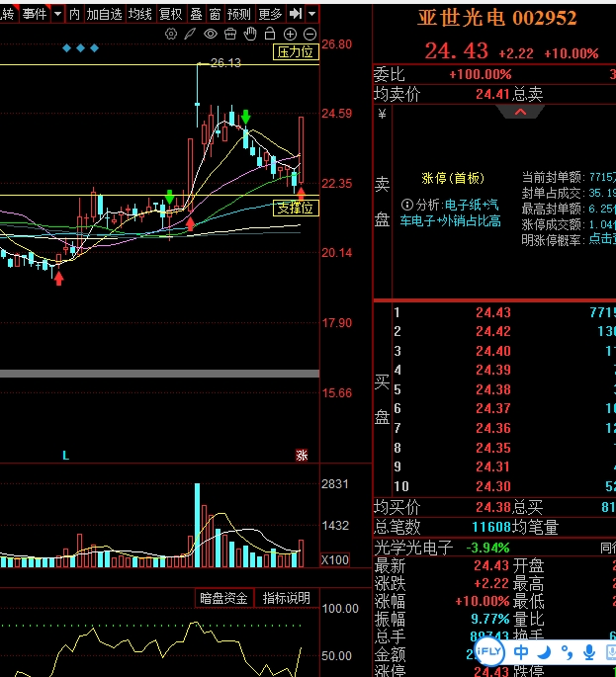Add stock via 加自选 button

104,14
